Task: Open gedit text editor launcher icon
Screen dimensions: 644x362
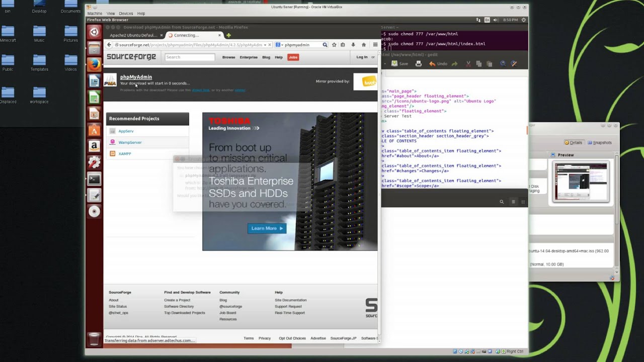Action: [94, 195]
